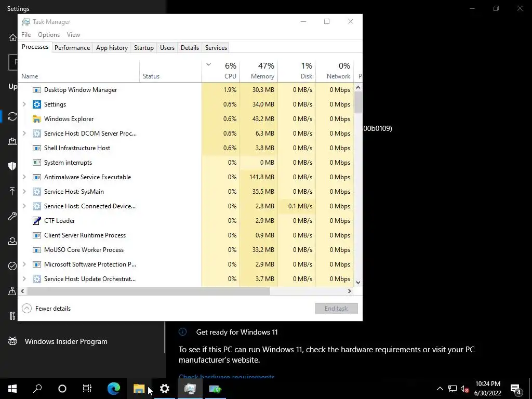The image size is (532, 399).
Task: Open Cortana circle on taskbar
Action: [62, 389]
